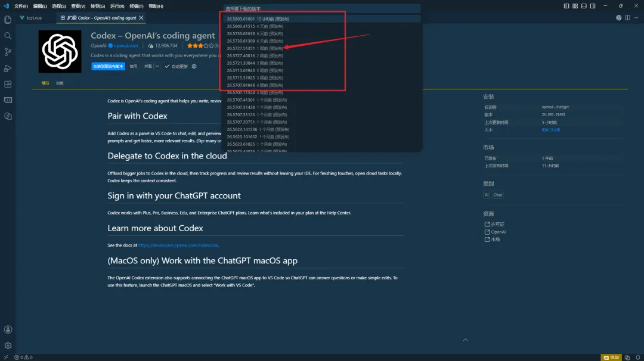The height and width of the screenshot is (361, 644).
Task: Close the Codex extension tab
Action: pos(141,18)
